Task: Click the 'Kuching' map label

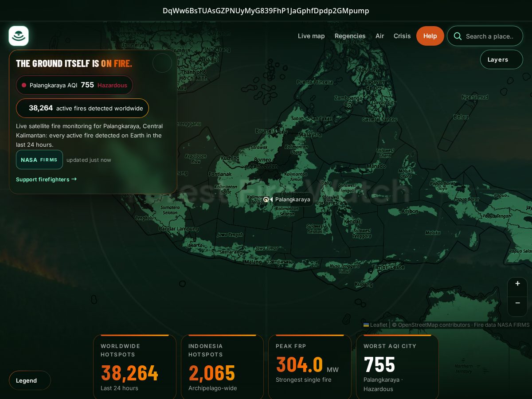Action: click(230, 158)
